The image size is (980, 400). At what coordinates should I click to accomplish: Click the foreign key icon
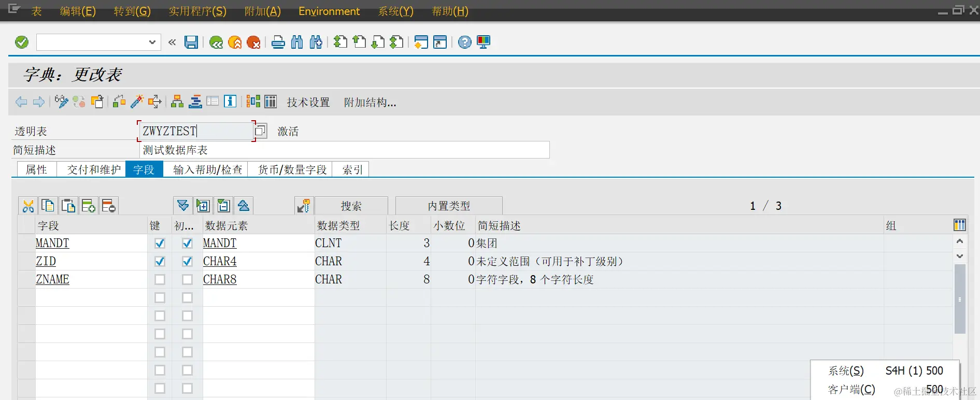304,206
